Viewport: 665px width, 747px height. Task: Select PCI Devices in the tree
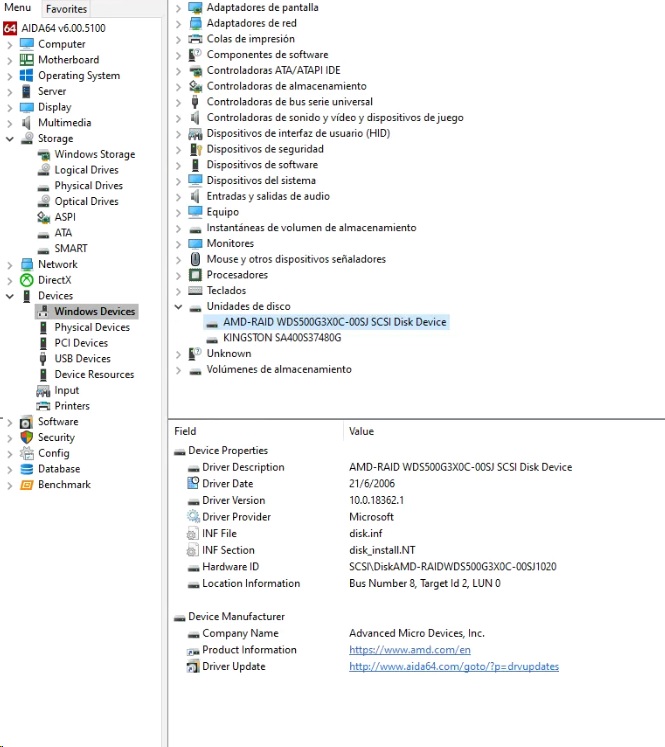coord(81,343)
